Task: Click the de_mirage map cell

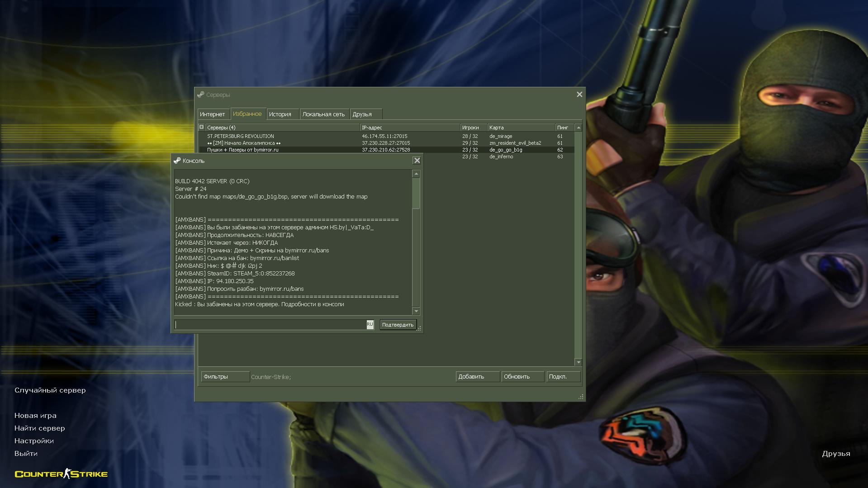Action: (x=501, y=136)
